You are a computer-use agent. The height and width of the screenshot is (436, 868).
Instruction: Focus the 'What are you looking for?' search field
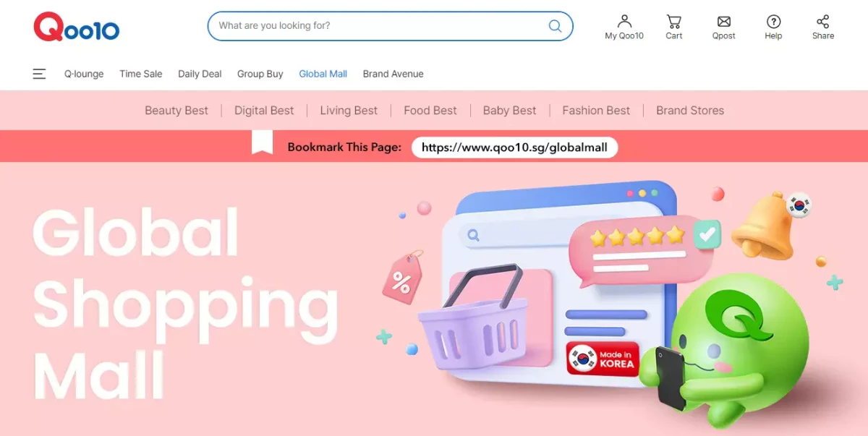(x=391, y=26)
